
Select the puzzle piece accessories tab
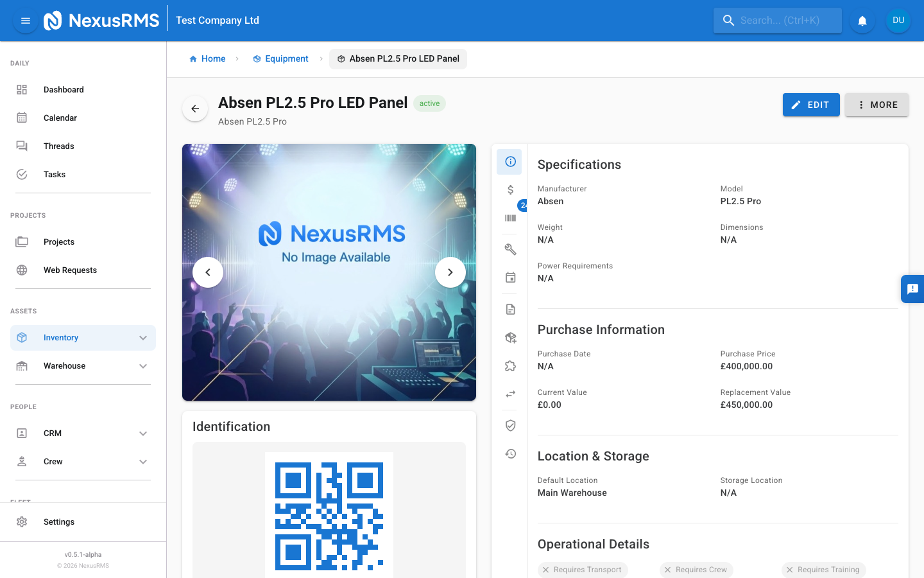pos(510,366)
